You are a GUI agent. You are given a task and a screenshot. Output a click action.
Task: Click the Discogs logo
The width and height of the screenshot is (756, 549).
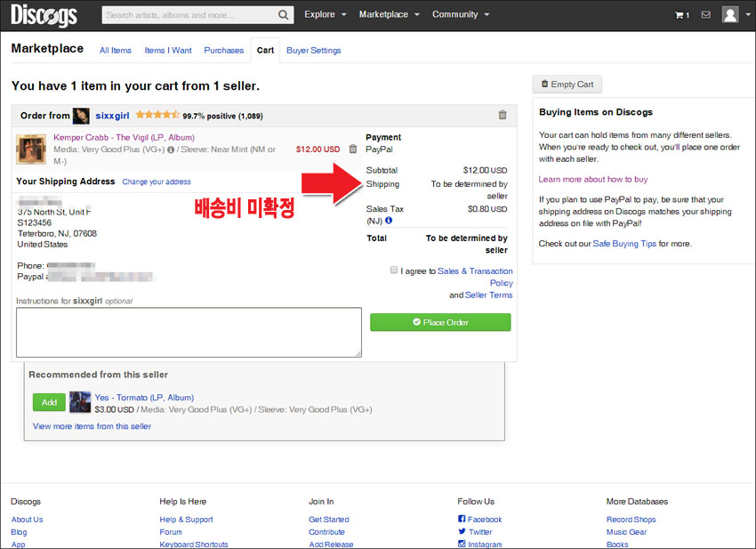(x=44, y=15)
